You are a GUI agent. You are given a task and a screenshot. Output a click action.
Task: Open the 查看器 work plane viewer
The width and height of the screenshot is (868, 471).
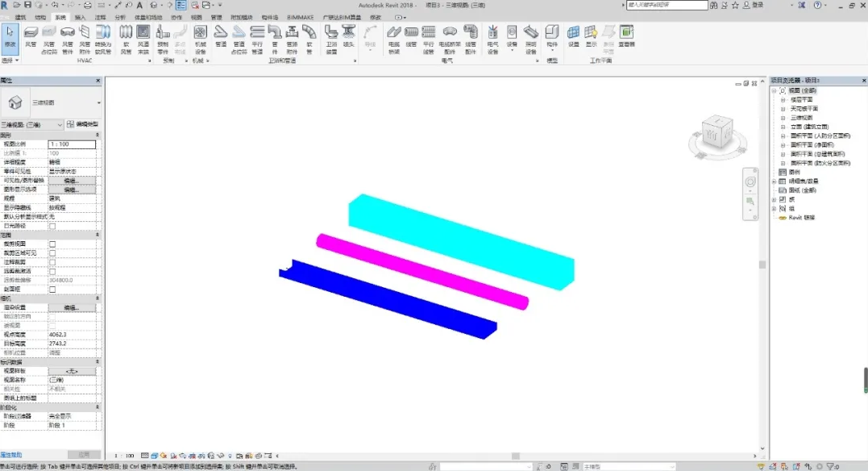pyautogui.click(x=627, y=36)
